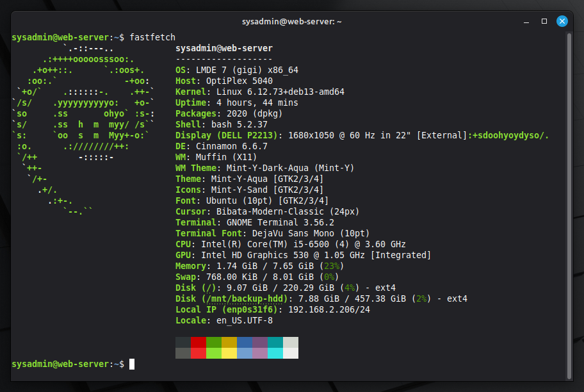Click the dark blue color block
This screenshot has width=584, height=392.
[245, 342]
